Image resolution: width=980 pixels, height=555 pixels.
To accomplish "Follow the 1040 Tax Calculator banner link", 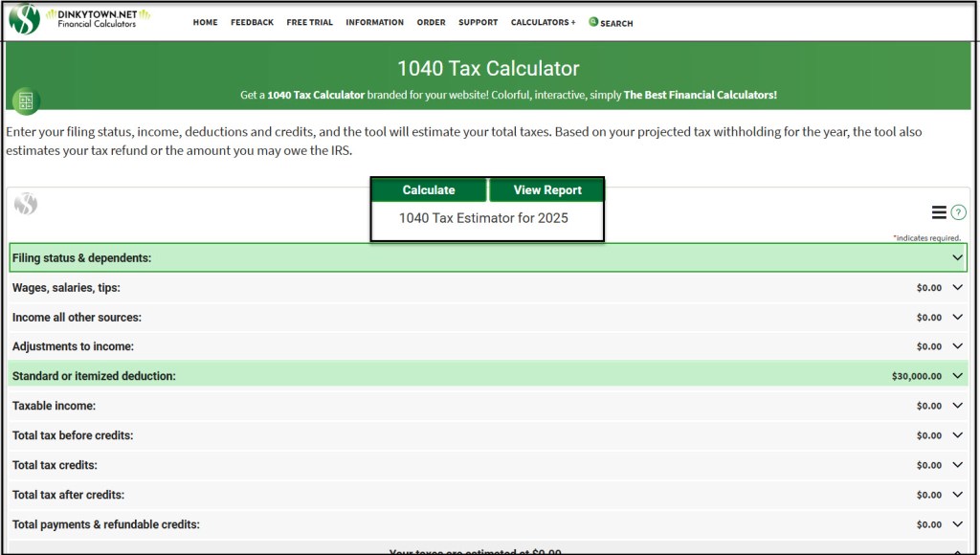I will (316, 95).
